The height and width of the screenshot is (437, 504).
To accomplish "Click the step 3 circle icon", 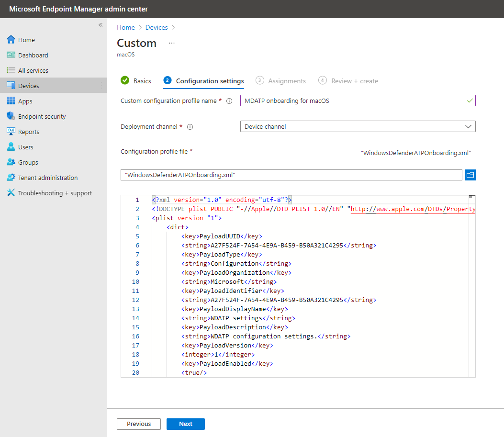I will (x=260, y=80).
